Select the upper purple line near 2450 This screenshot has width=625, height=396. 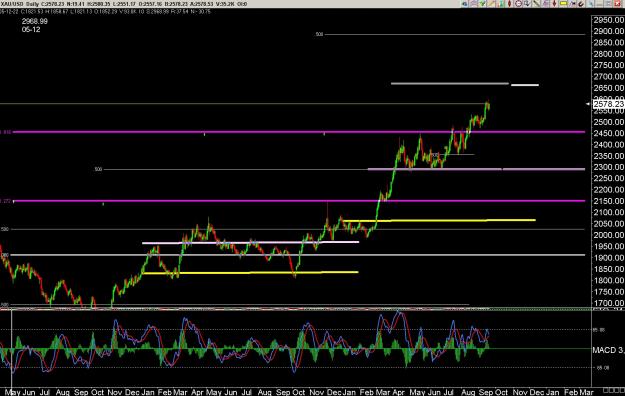click(x=299, y=132)
